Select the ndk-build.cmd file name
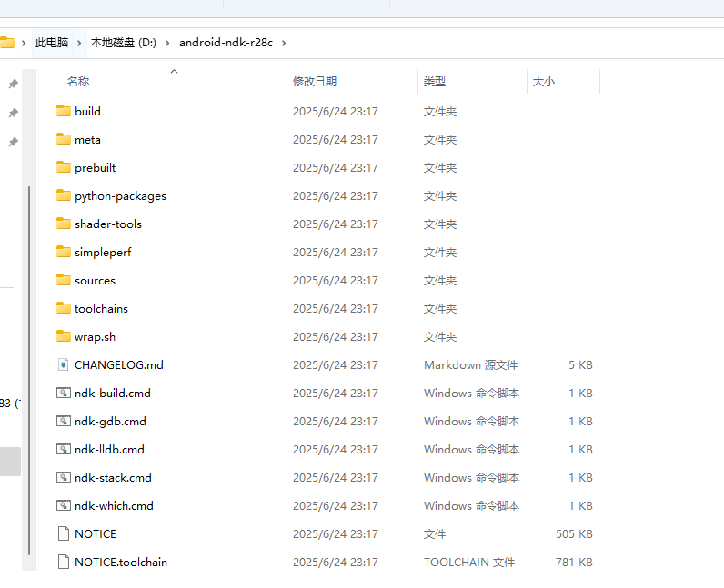724x588 pixels. pyautogui.click(x=112, y=393)
